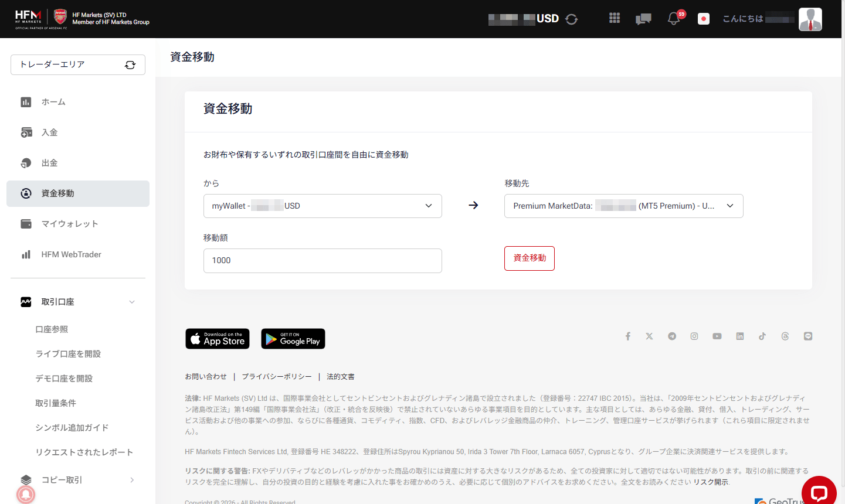The height and width of the screenshot is (504, 845).
Task: Select 資金移動 in sidebar
Action: tap(78, 193)
